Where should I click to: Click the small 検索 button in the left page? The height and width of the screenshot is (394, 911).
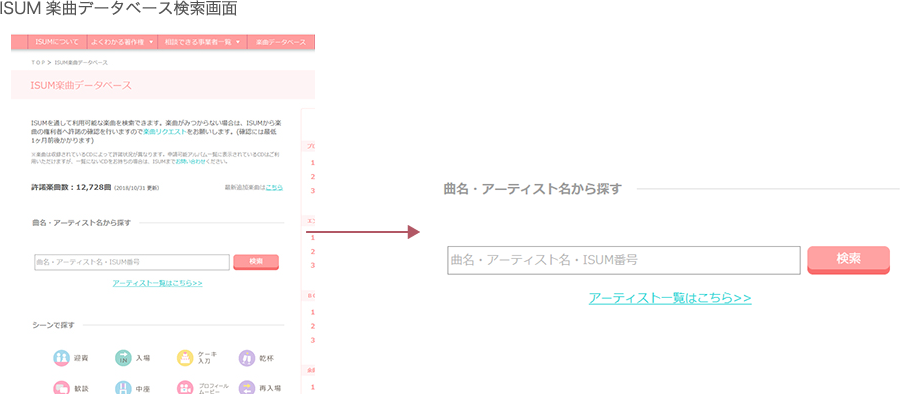click(x=256, y=262)
